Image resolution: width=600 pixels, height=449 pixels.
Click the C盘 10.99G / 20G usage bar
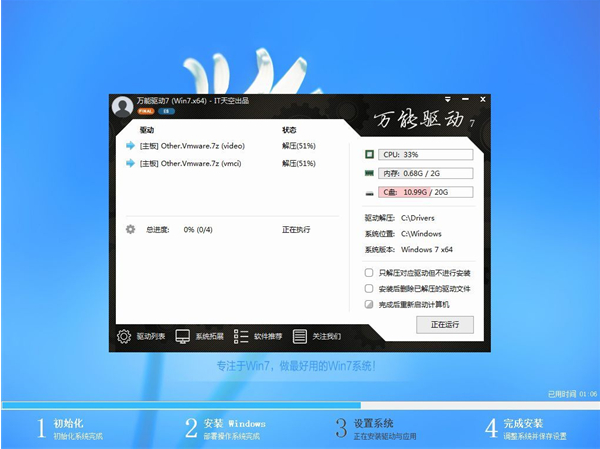tap(426, 192)
